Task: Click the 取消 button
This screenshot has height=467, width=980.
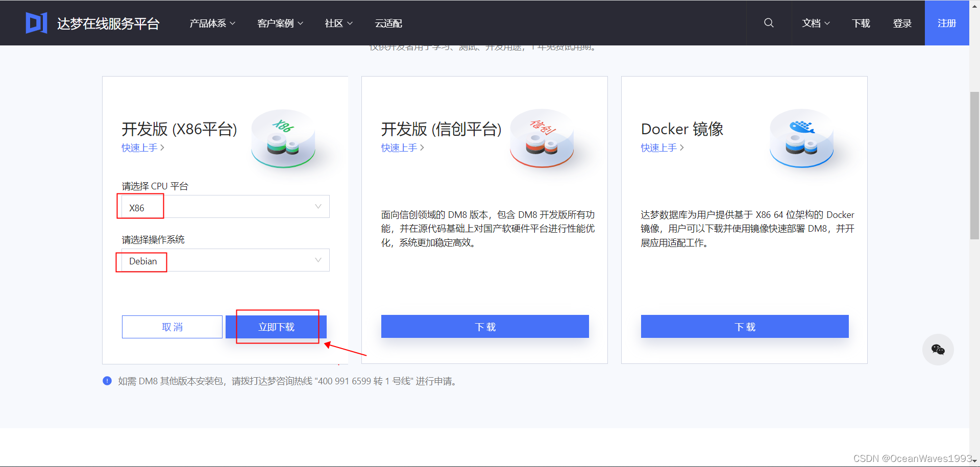Action: 172,327
